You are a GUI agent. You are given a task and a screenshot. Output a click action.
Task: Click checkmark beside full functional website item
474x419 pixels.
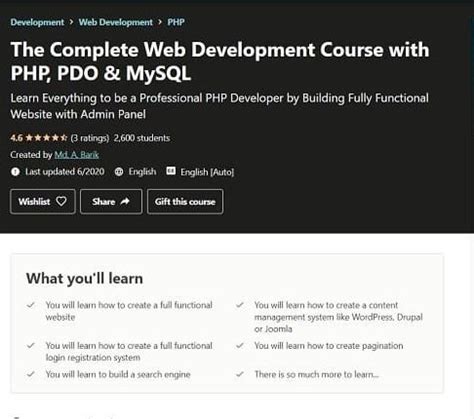(31, 305)
